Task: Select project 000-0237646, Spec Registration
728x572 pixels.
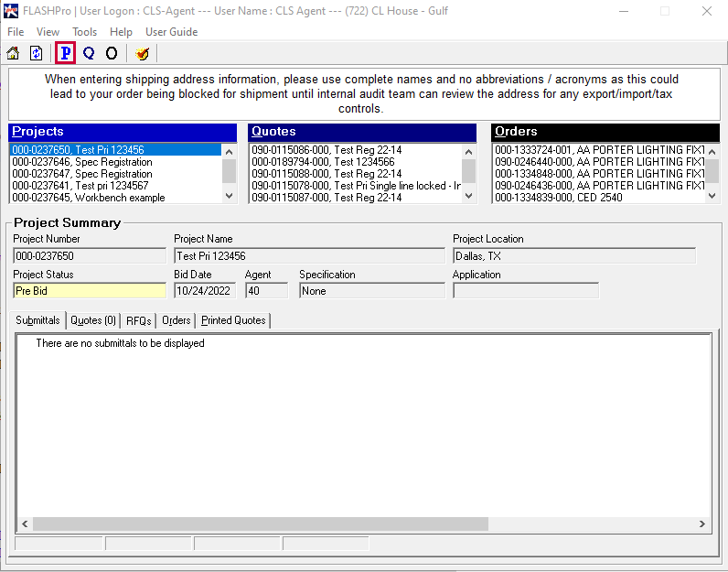Action: click(x=82, y=162)
